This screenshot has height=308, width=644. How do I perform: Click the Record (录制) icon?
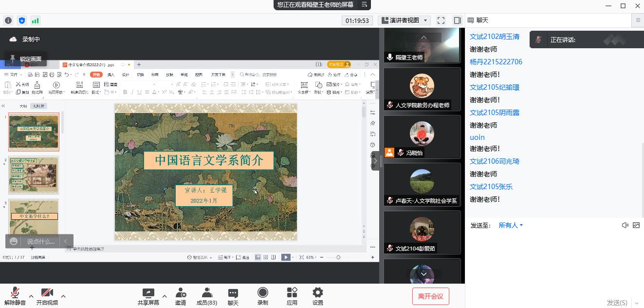coord(262,293)
